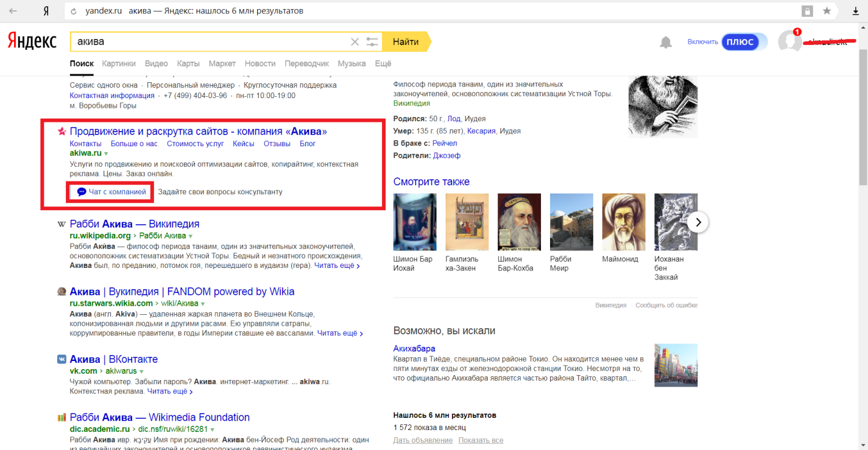Open the Стоимость услуг sitelink
This screenshot has height=450, width=868.
click(x=196, y=144)
